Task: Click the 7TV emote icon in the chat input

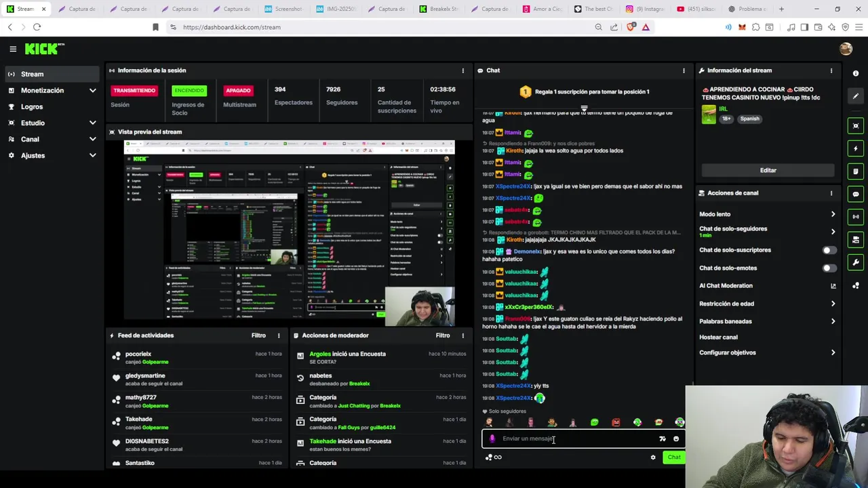Action: 663,439
